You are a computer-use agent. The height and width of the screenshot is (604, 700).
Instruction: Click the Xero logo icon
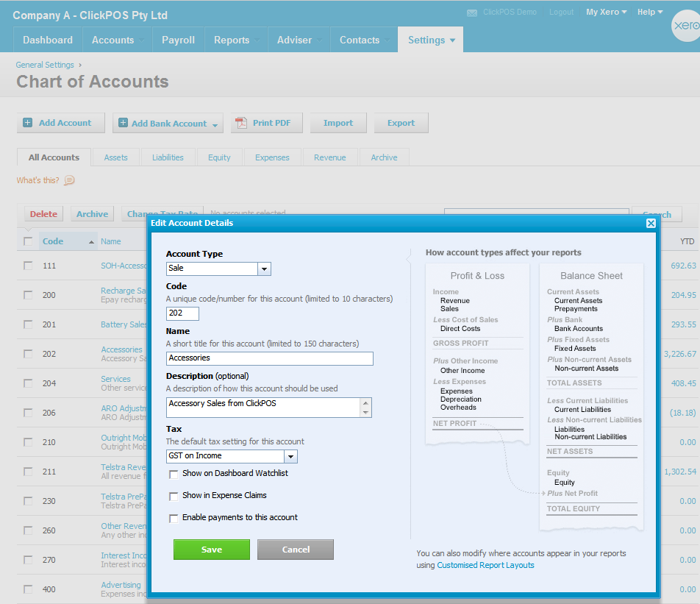686,26
